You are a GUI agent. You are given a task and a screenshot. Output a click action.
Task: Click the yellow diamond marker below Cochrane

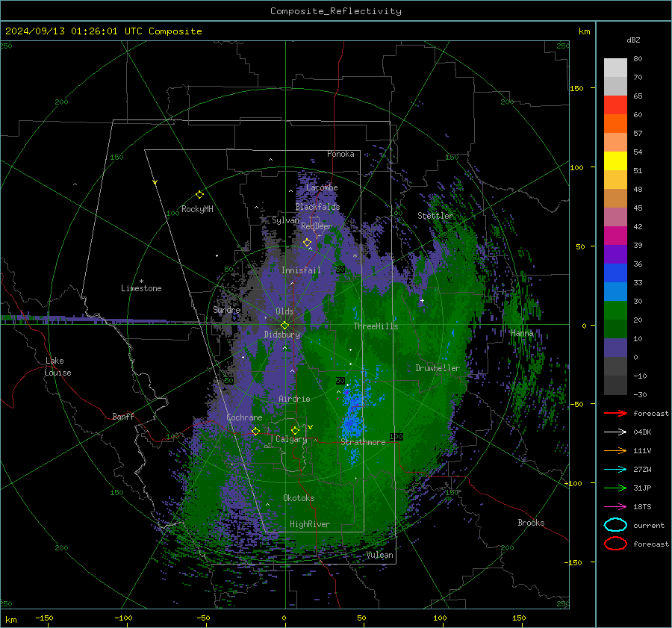click(255, 431)
